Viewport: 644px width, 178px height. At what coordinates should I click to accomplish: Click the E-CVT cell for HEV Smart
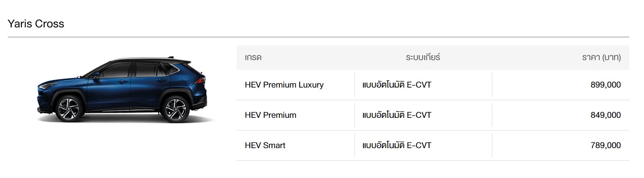pos(397,146)
